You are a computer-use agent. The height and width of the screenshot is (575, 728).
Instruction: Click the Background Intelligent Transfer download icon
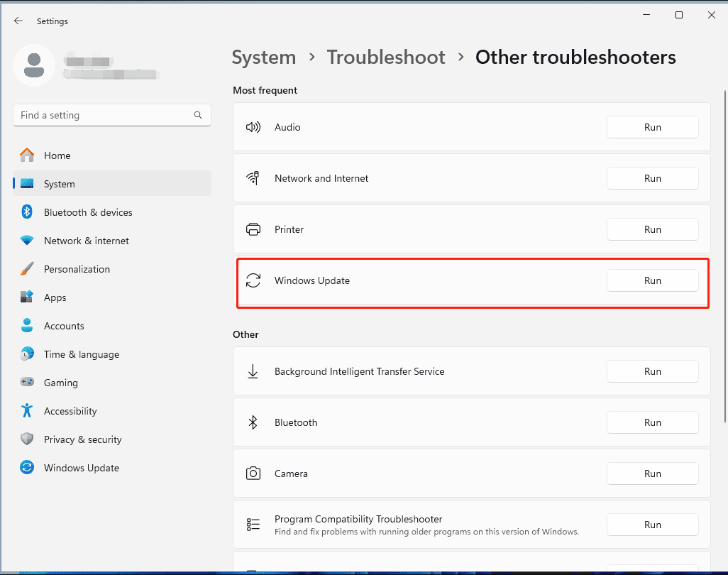point(253,371)
